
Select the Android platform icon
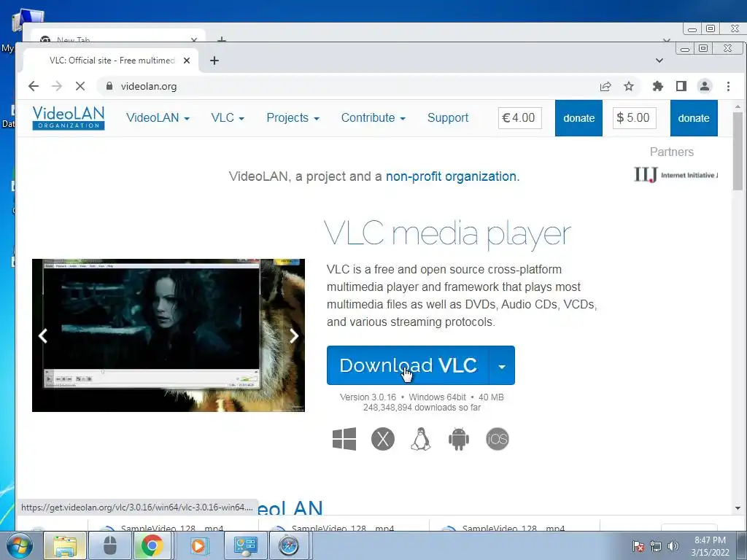pyautogui.click(x=459, y=439)
